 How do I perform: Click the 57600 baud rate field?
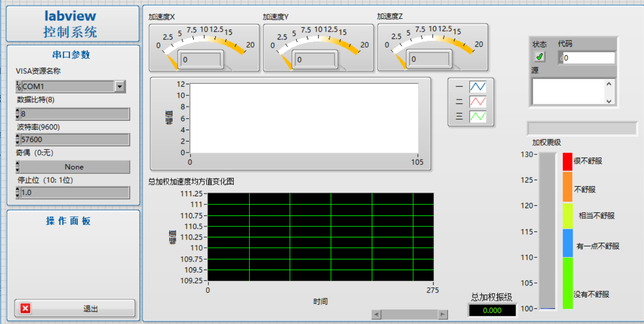coord(75,140)
